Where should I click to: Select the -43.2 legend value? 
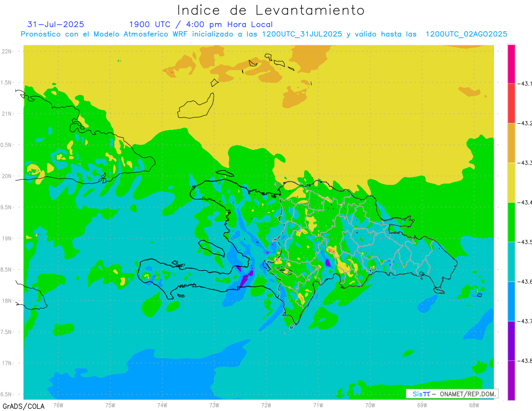coord(525,123)
